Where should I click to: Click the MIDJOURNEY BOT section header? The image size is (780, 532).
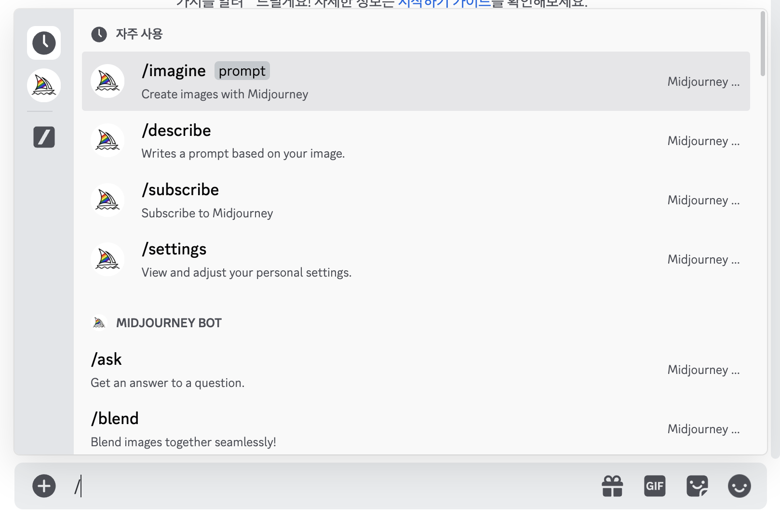(169, 323)
